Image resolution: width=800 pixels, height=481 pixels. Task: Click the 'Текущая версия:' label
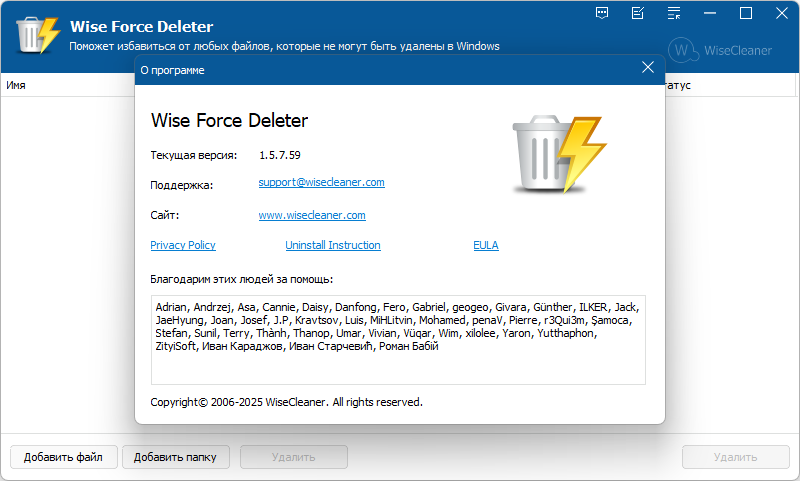pos(194,155)
